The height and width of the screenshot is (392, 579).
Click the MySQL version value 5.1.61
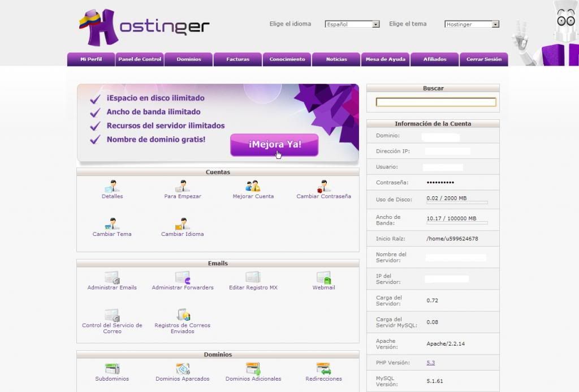435,381
